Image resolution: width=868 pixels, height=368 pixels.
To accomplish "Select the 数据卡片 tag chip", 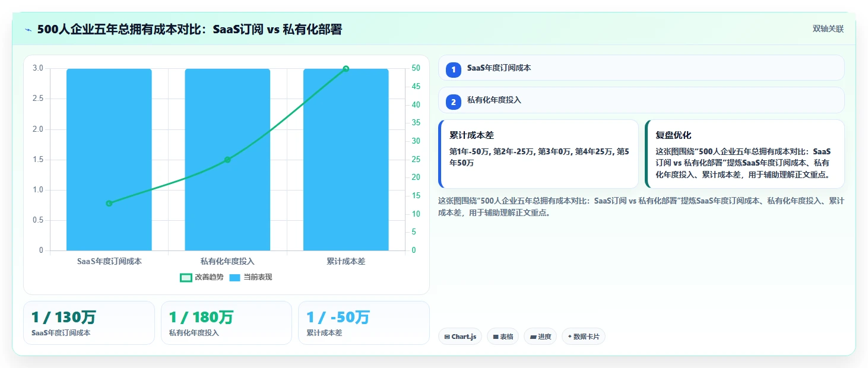I will (584, 337).
